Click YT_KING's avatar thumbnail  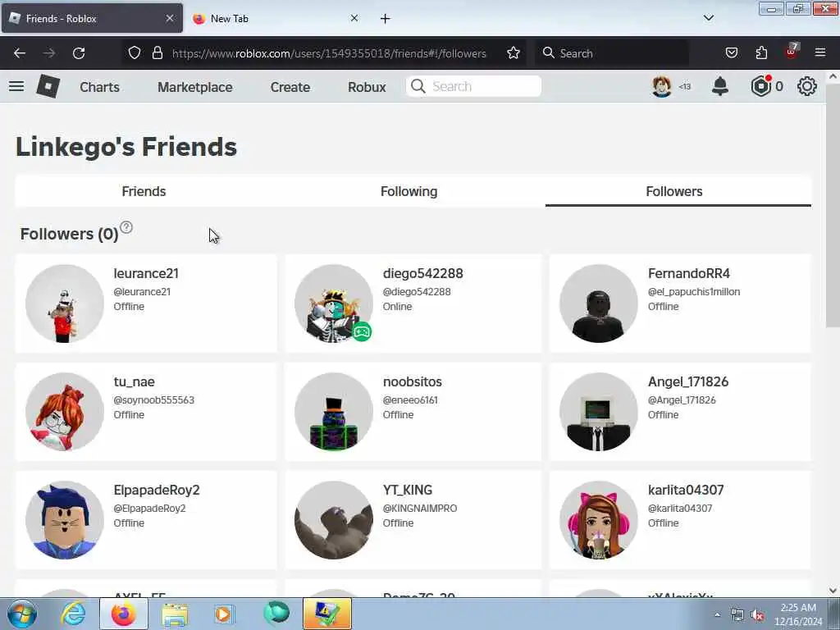click(x=334, y=520)
